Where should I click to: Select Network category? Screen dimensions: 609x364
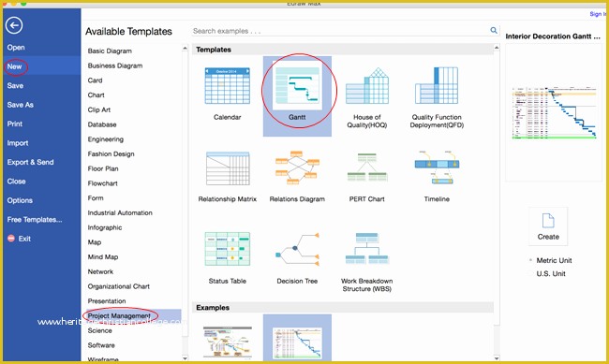100,271
